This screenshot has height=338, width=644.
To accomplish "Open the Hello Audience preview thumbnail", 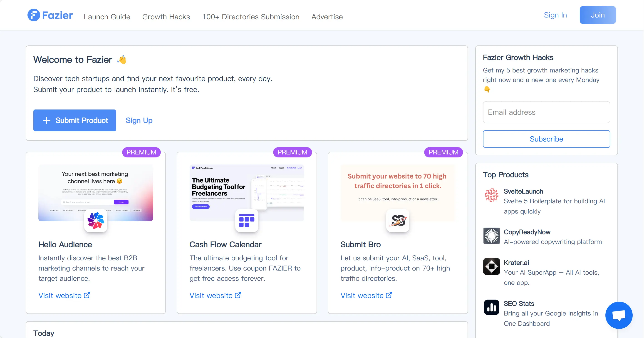I will tap(96, 192).
